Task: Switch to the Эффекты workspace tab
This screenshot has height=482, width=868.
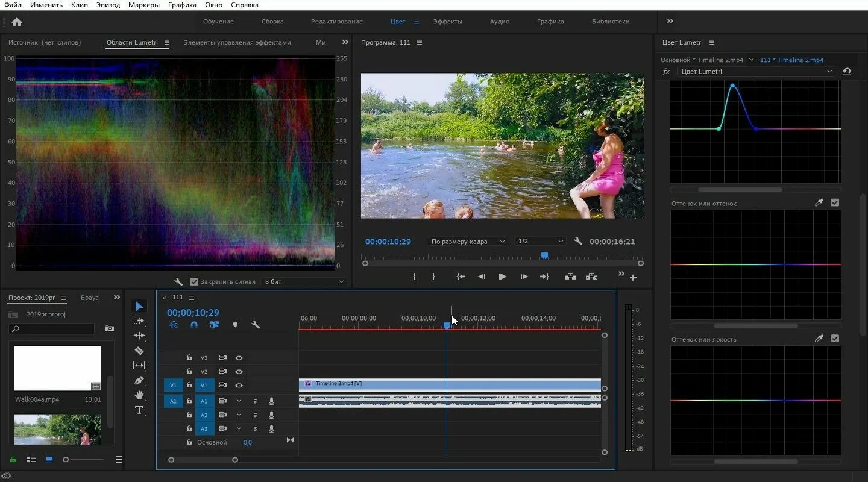Action: point(447,22)
